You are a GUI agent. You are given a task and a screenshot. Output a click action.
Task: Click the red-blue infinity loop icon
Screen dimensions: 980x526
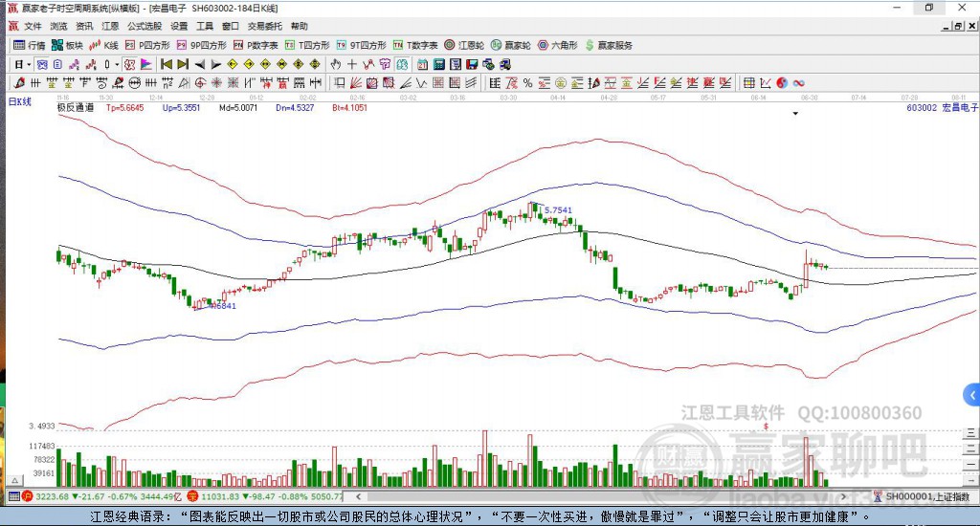(799, 83)
